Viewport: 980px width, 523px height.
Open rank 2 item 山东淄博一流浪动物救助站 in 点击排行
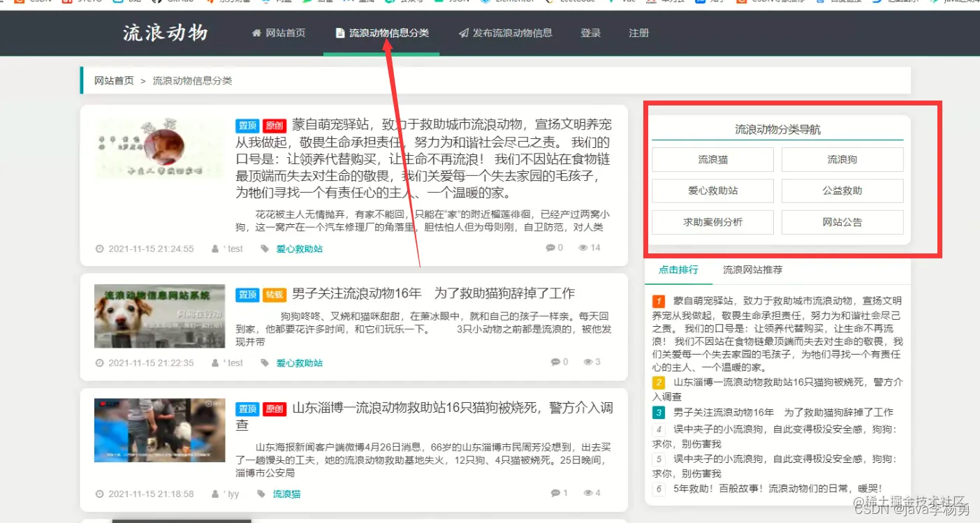777,389
